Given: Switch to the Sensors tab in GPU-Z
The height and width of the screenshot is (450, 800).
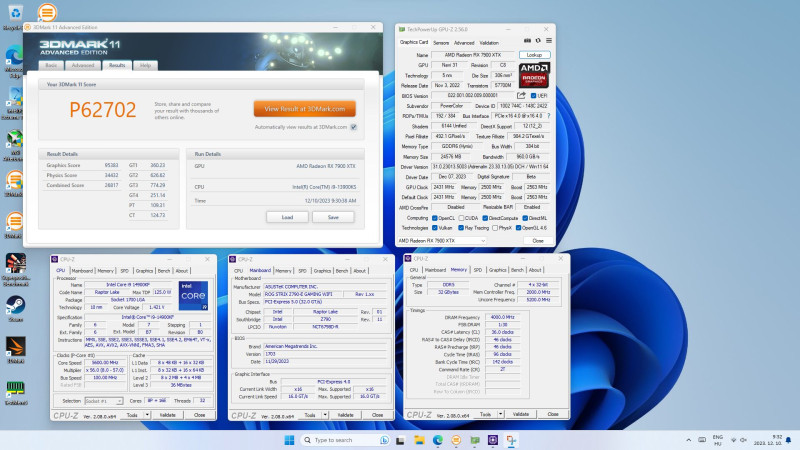Looking at the screenshot, I should pos(441,43).
